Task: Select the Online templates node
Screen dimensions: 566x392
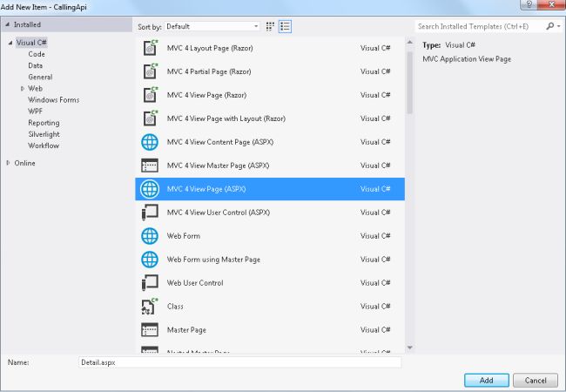Action: 25,163
